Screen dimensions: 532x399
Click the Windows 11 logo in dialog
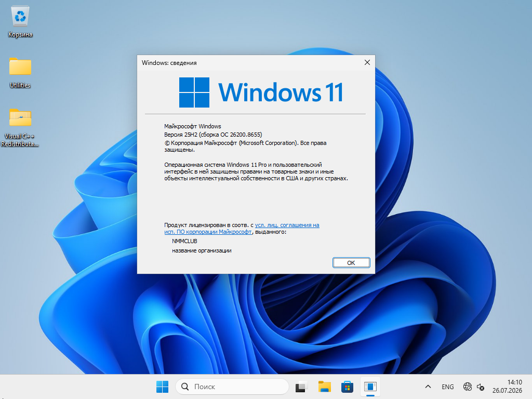click(x=261, y=92)
